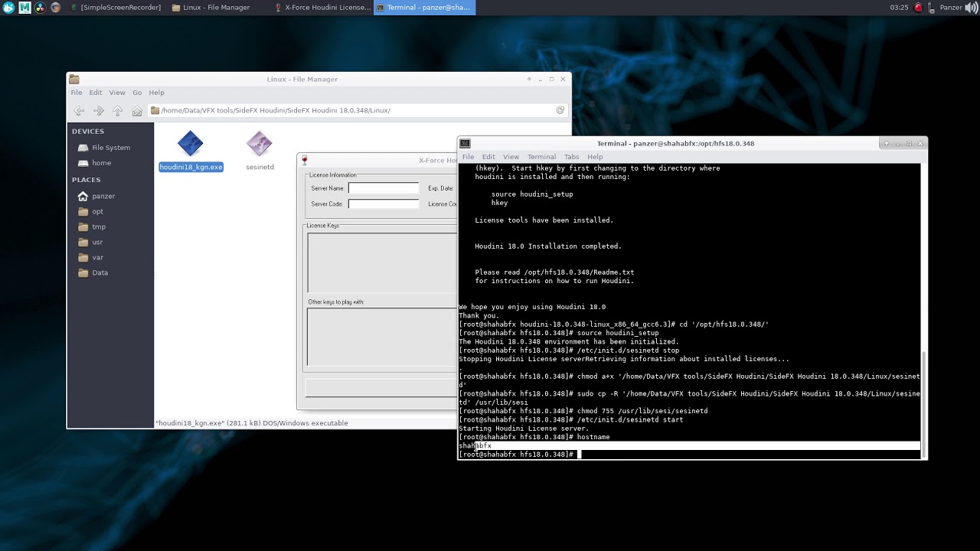Click the status bar text for houdini18_kgn.exe
980x551 pixels.
click(x=252, y=423)
